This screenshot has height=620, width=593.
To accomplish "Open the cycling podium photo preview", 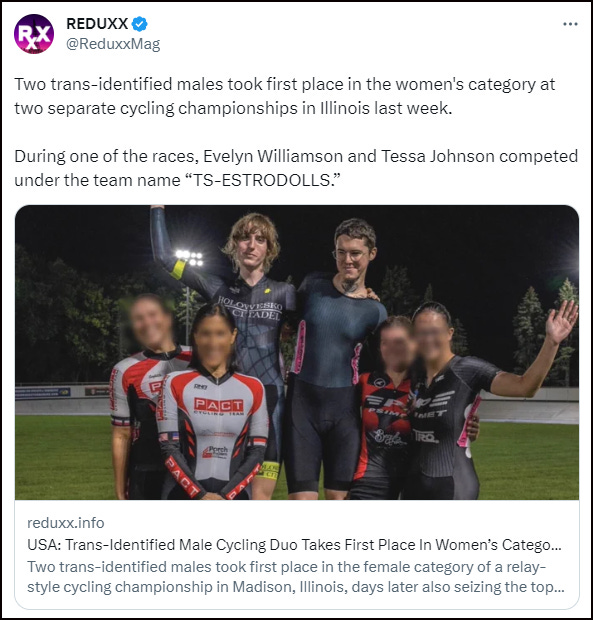I will point(297,352).
